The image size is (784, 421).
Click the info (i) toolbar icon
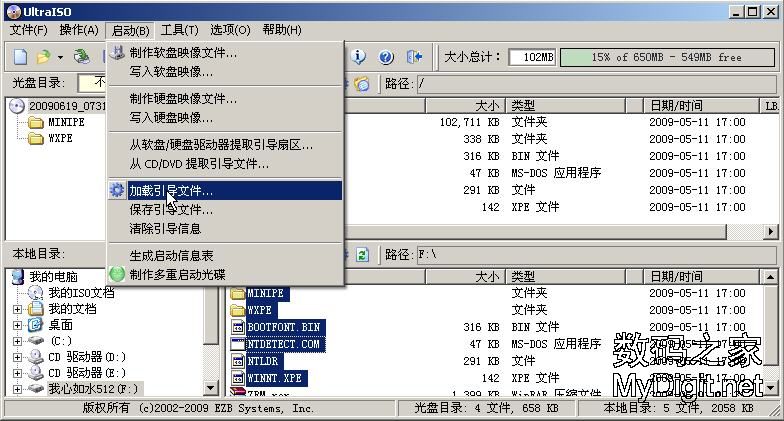pyautogui.click(x=358, y=56)
